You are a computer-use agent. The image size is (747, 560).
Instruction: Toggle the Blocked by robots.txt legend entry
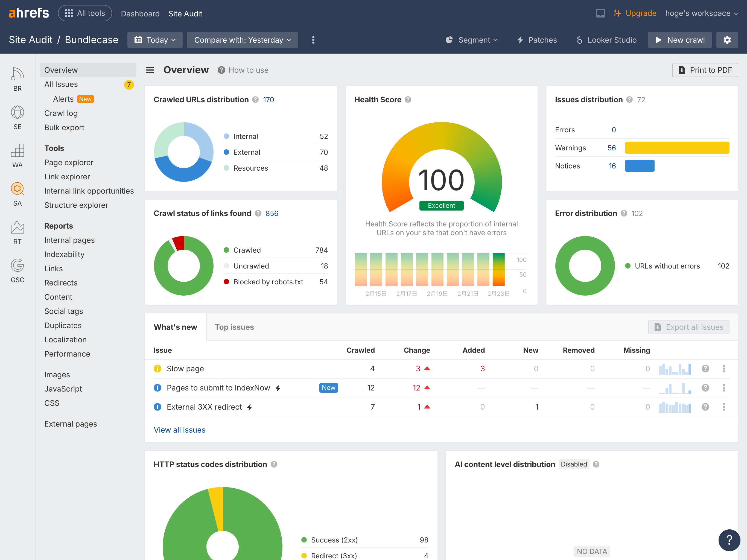[268, 282]
